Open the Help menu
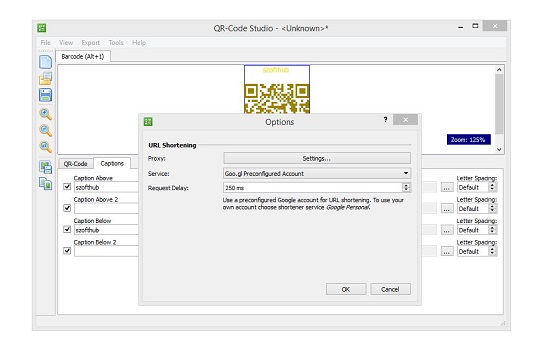Image resolution: width=550 pixels, height=360 pixels. [139, 42]
